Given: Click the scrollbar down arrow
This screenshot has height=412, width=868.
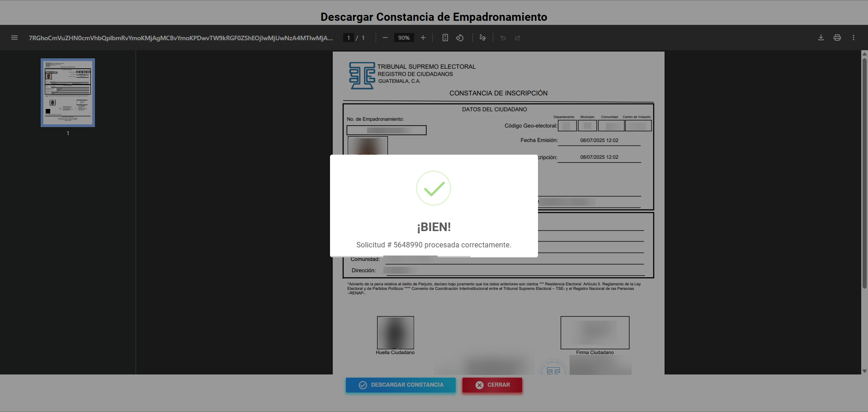Looking at the screenshot, I should (x=864, y=371).
